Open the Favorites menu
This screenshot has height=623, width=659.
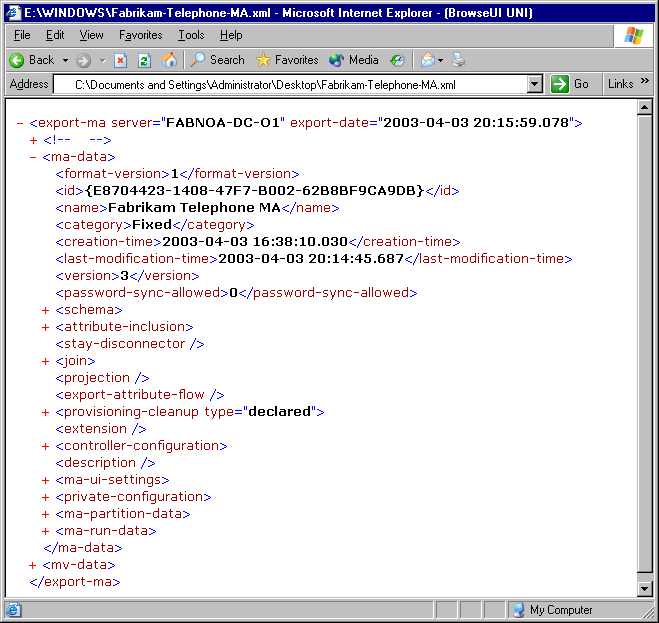coord(140,35)
